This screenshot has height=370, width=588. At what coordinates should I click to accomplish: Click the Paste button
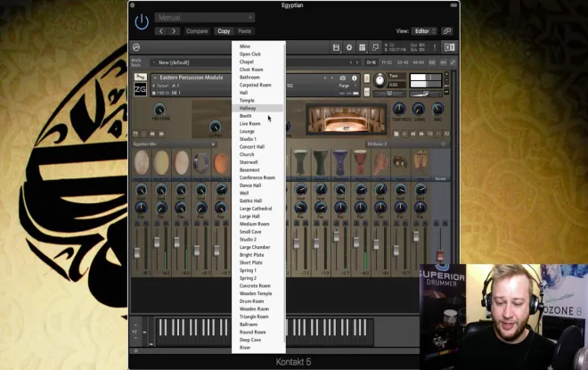coord(244,31)
